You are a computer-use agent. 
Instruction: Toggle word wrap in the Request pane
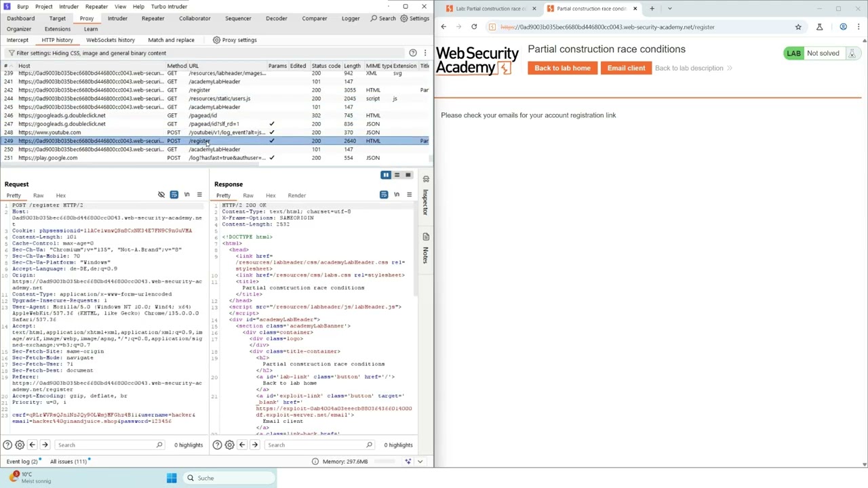[x=174, y=195]
